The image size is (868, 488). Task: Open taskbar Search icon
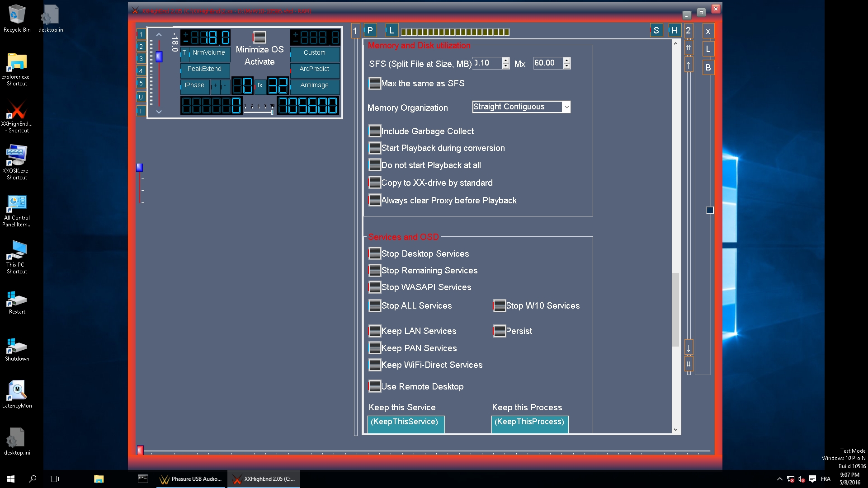(33, 479)
